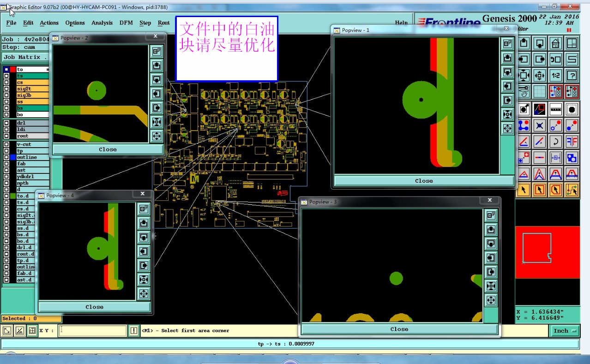This screenshot has width=590, height=364.
Task: Click Close button in Popview 4
Action: click(x=94, y=307)
